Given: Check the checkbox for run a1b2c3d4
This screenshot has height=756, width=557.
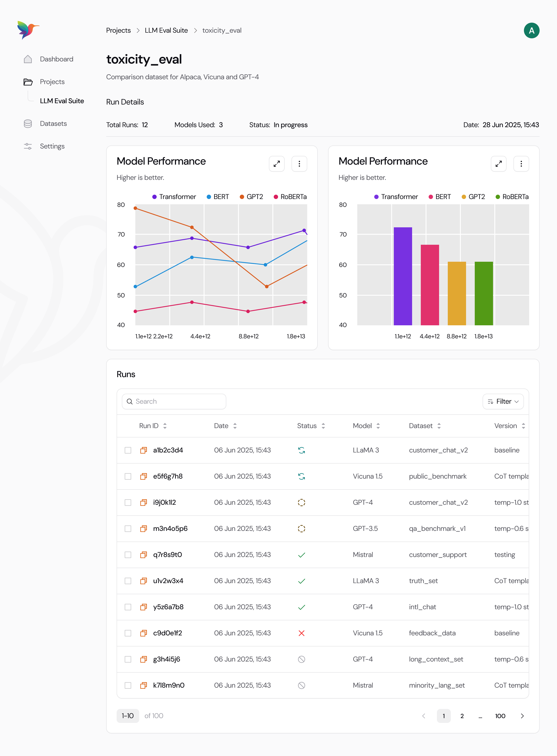Looking at the screenshot, I should click(128, 450).
